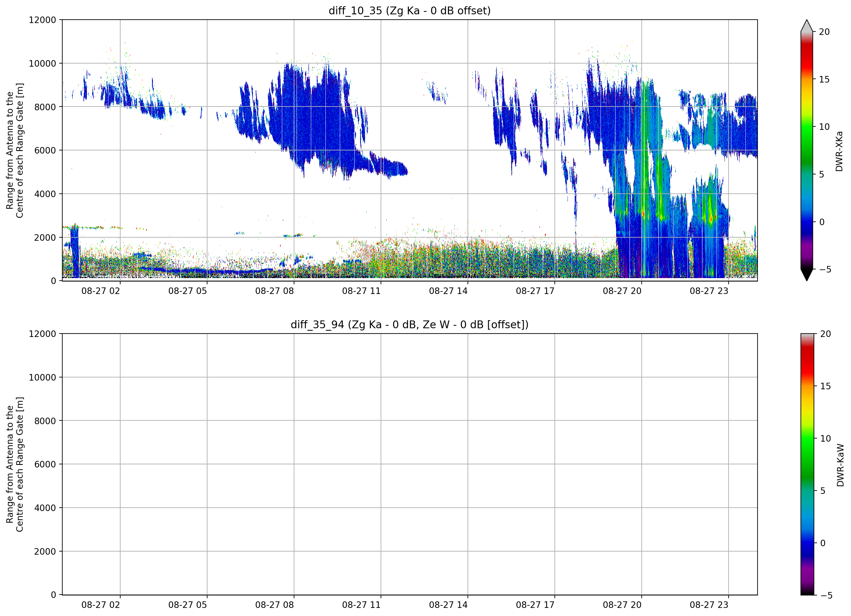Click the DWR-KaW colorbar label
851x616 pixels.
840,465
